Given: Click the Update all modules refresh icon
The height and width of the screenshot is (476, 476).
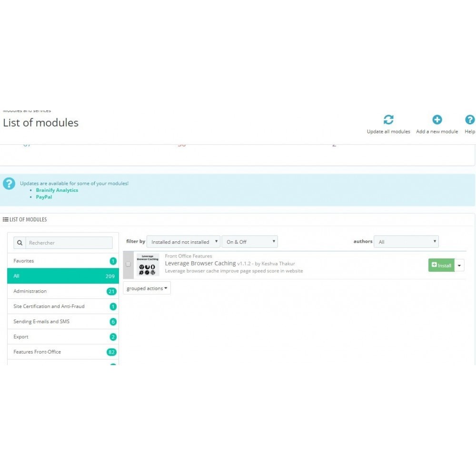Looking at the screenshot, I should tap(388, 119).
